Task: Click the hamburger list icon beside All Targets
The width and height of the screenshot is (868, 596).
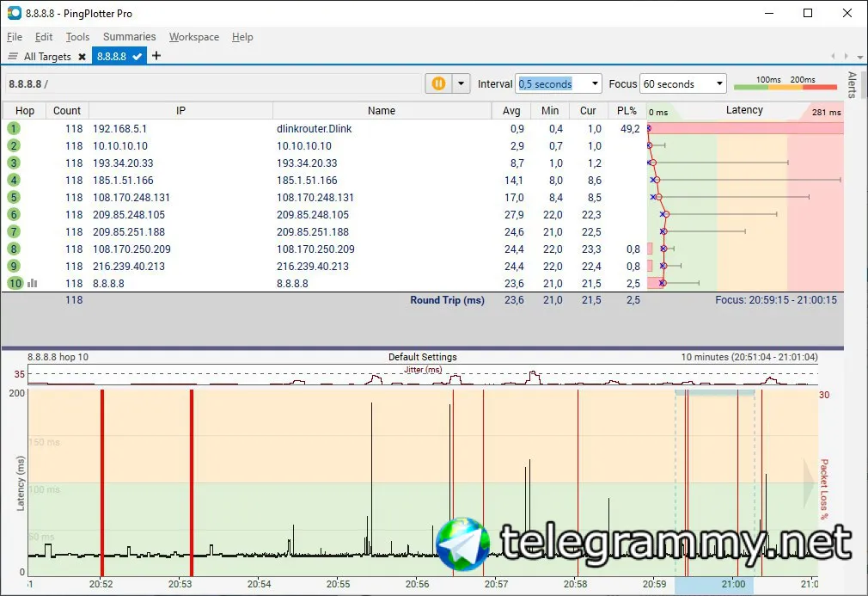Action: (13, 56)
